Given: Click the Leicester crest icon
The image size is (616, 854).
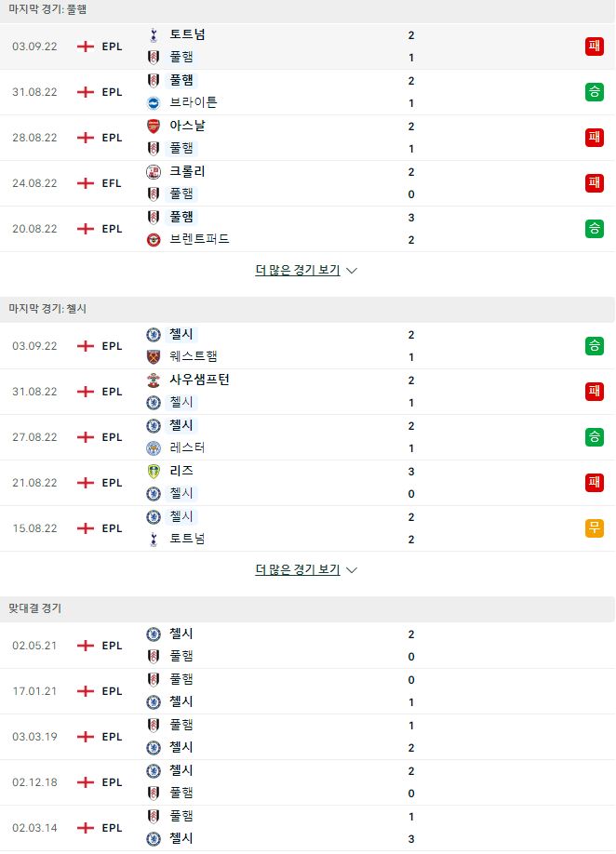Looking at the screenshot, I should (x=154, y=447).
